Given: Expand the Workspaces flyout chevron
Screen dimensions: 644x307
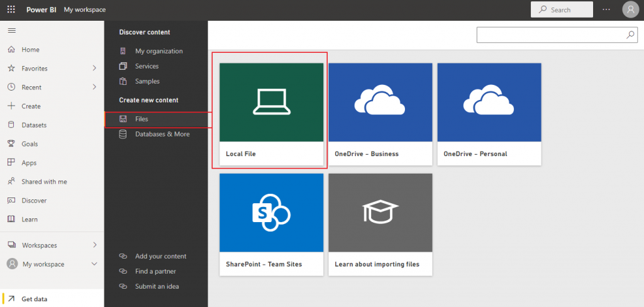Looking at the screenshot, I should 94,245.
